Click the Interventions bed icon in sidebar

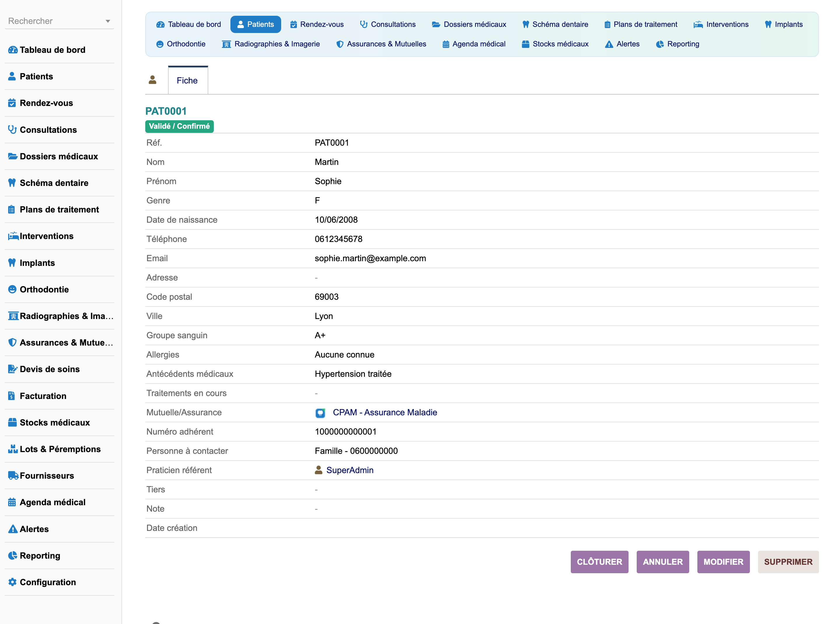13,236
